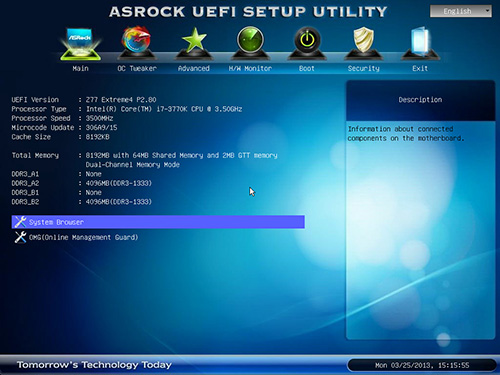Image resolution: width=500 pixels, height=375 pixels.
Task: Click the Processor Type label
Action: coord(39,109)
